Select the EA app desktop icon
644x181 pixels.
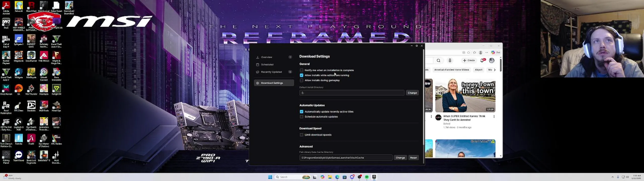(x=19, y=90)
